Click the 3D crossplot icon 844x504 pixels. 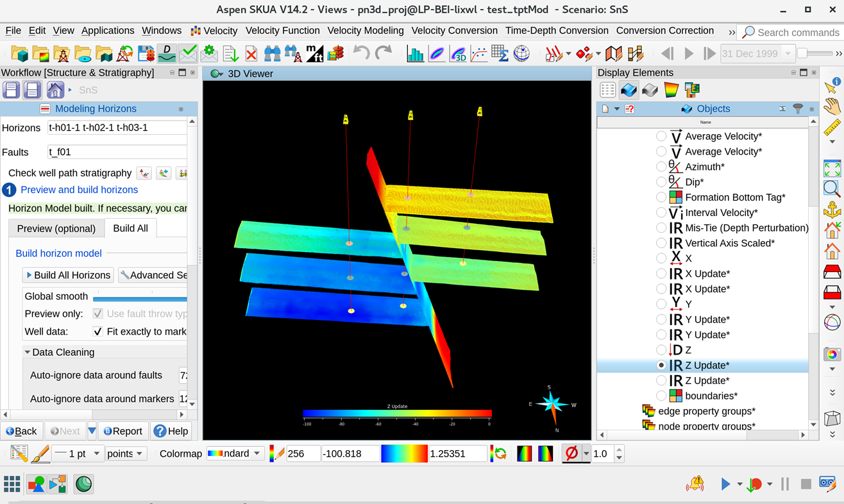(458, 54)
